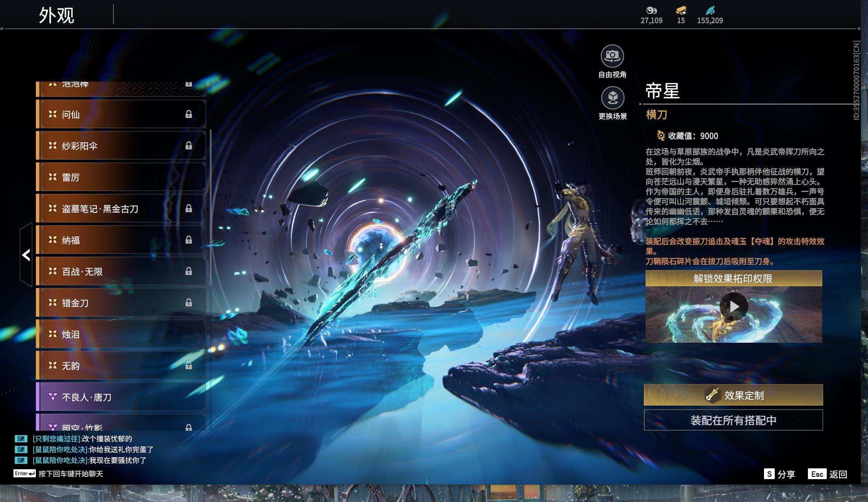Click the purple rarity icon beside 不良人·唐刀
Image resolution: width=868 pixels, height=502 pixels.
[52, 397]
